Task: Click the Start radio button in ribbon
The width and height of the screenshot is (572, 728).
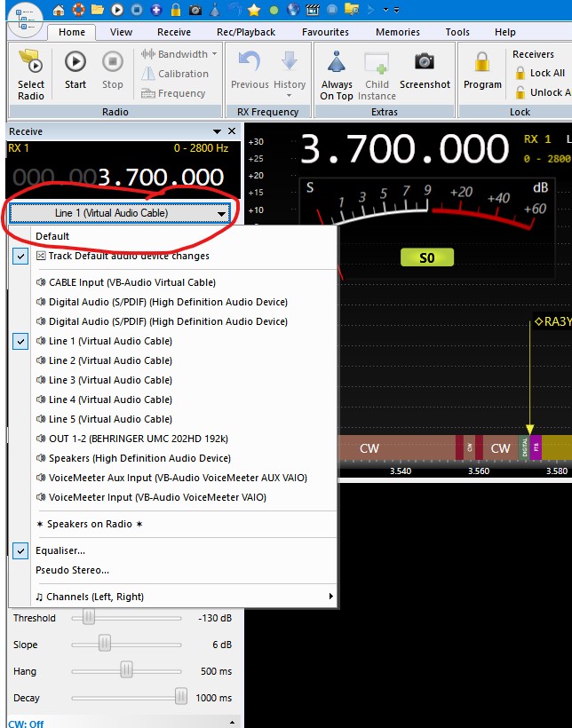Action: tap(75, 70)
